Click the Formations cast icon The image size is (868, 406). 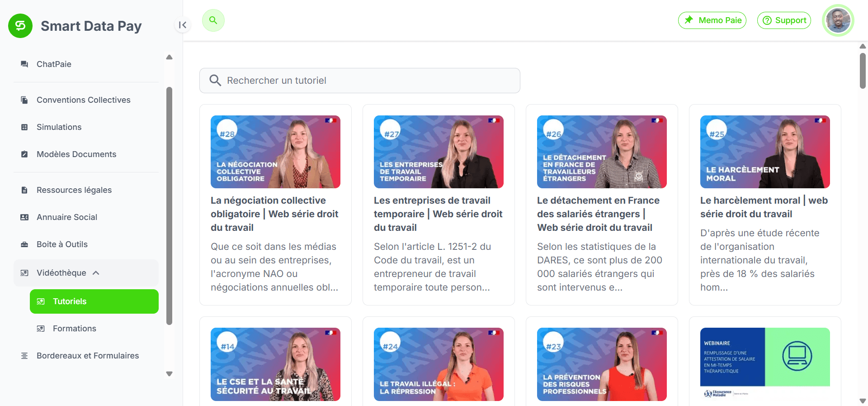tap(41, 329)
